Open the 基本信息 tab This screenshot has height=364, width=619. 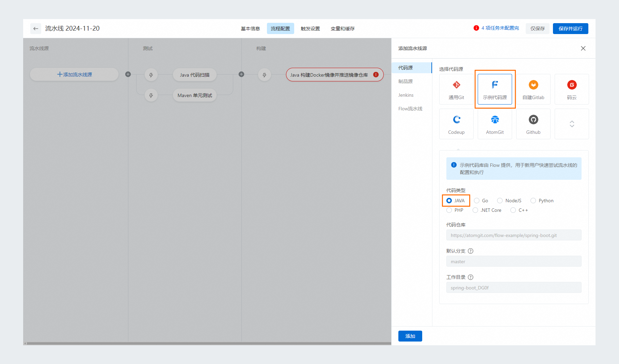tap(250, 29)
